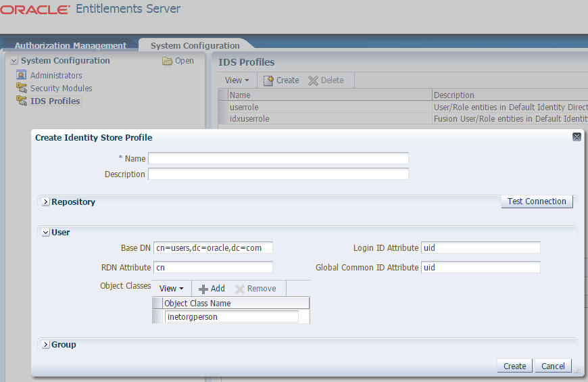Open Administrators in the tree

pyautogui.click(x=56, y=76)
